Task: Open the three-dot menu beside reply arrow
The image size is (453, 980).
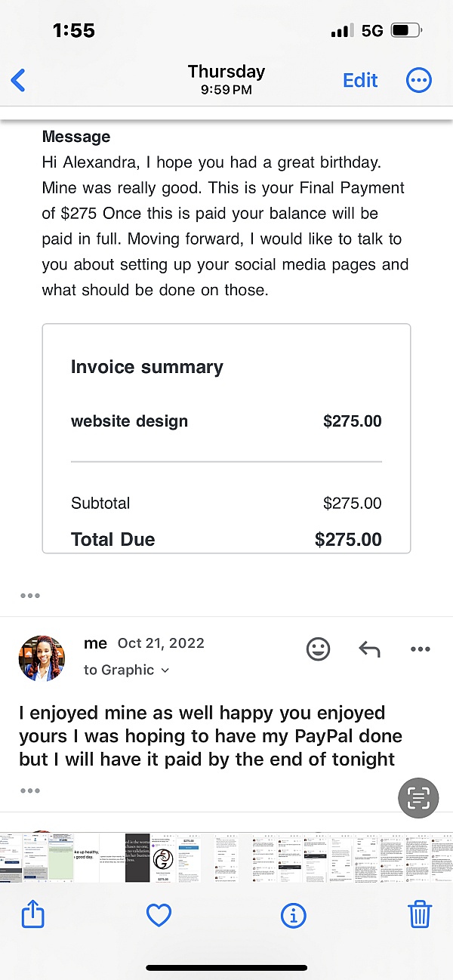Action: coord(419,649)
